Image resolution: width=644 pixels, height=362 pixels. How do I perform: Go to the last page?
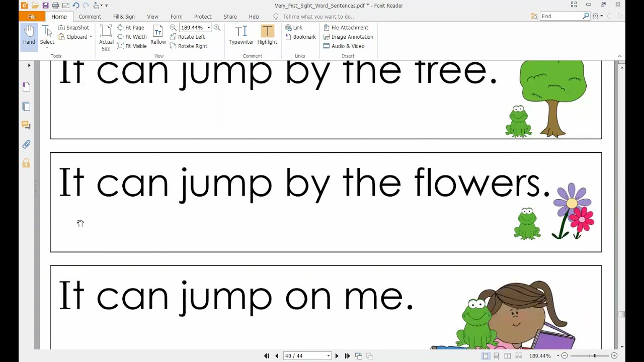click(347, 356)
